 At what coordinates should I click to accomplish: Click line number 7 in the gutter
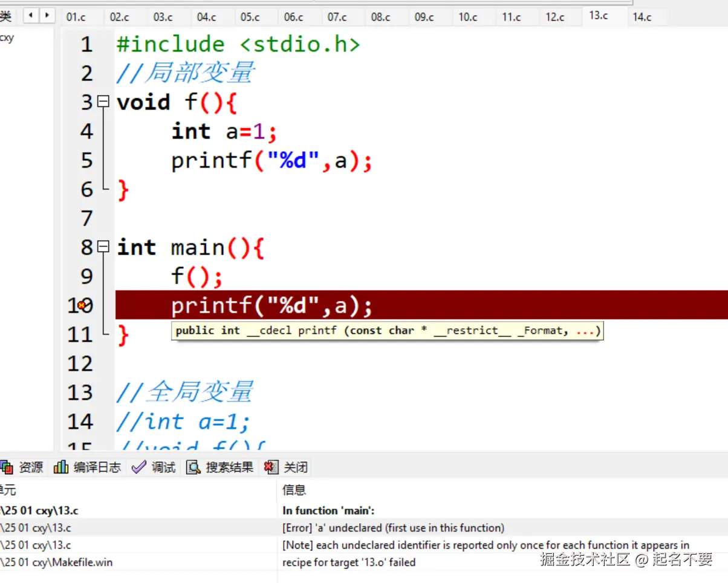tap(87, 218)
